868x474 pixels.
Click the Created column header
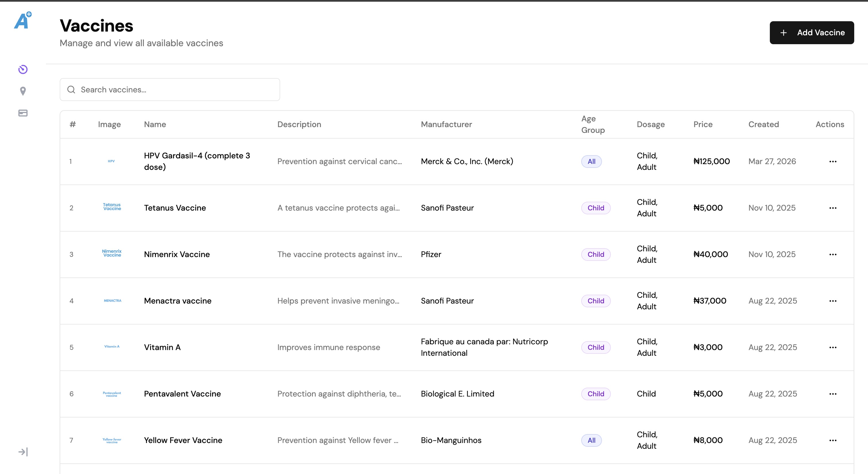click(x=764, y=124)
